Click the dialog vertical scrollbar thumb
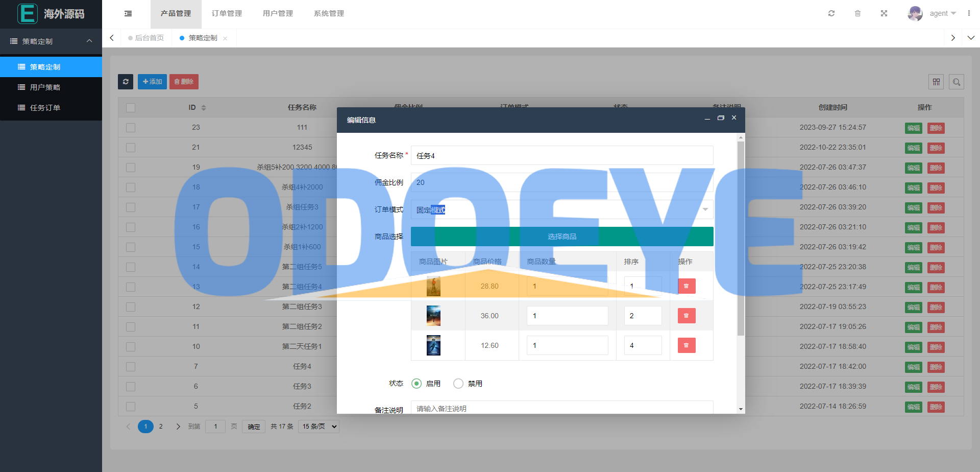This screenshot has width=980, height=472. pyautogui.click(x=741, y=239)
